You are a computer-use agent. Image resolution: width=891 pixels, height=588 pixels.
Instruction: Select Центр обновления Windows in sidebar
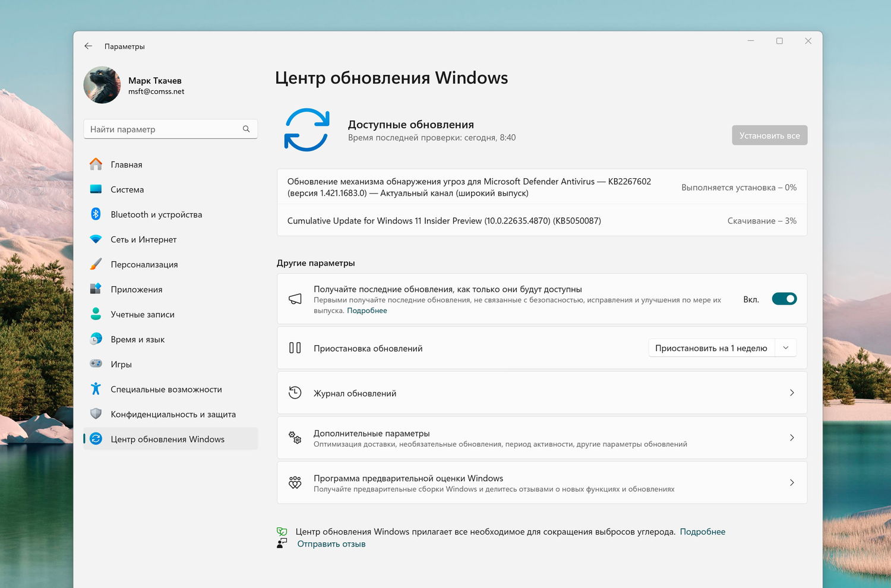pyautogui.click(x=171, y=439)
